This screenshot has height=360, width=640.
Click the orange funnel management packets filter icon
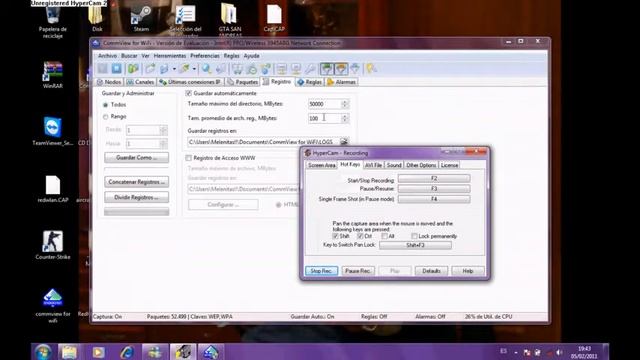tap(341, 69)
